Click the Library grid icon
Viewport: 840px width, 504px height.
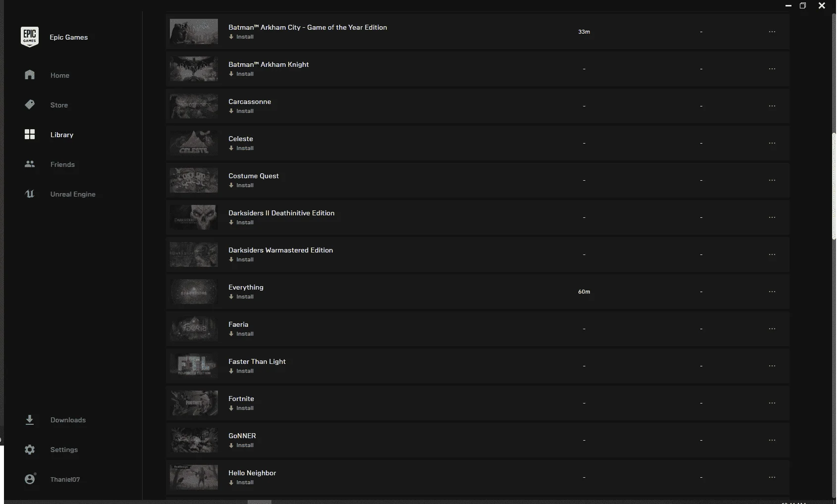(x=30, y=134)
